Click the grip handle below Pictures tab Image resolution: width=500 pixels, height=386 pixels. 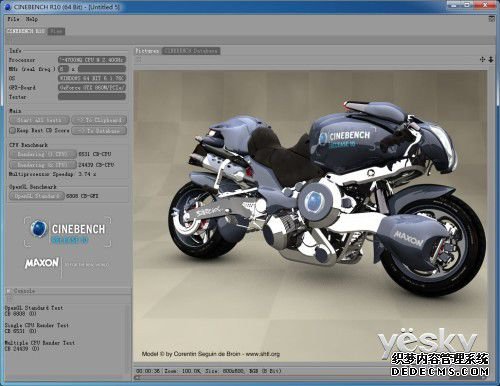[138, 59]
